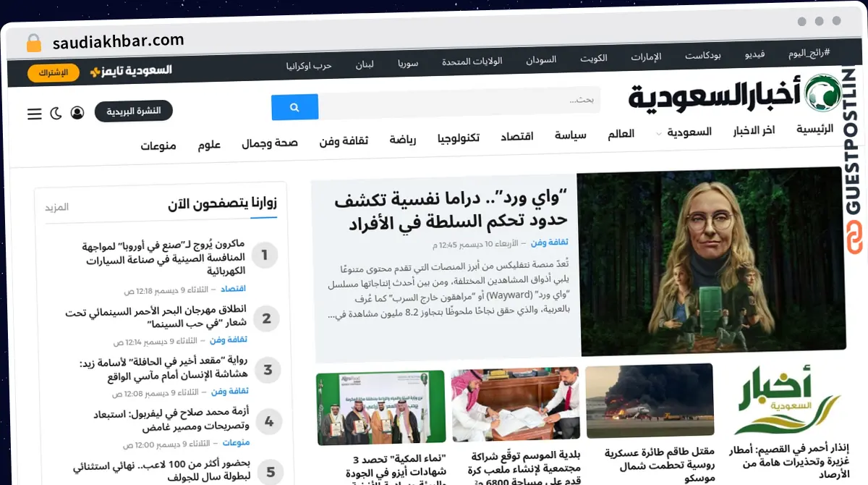Click the blue search magnifier button

(294, 107)
